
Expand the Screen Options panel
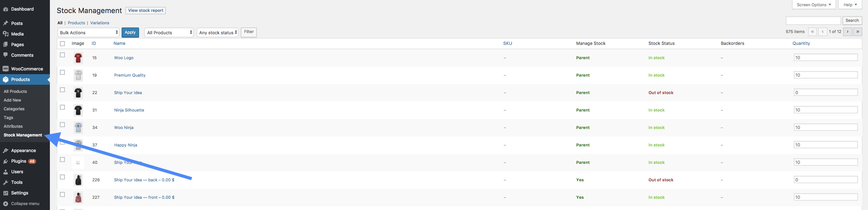tap(813, 5)
